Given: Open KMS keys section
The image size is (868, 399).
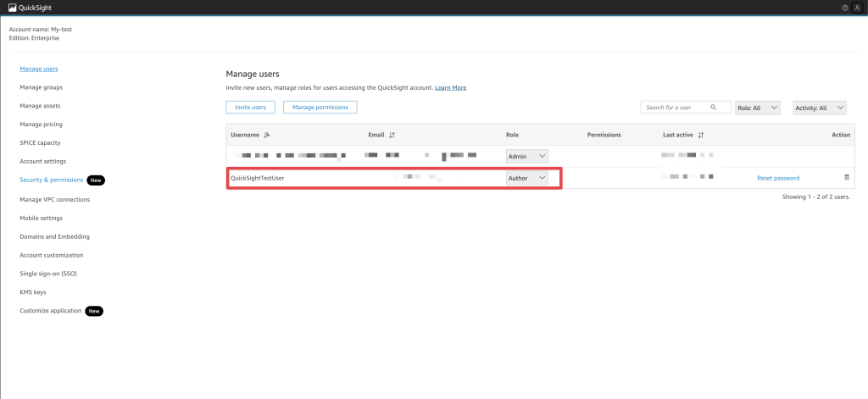Looking at the screenshot, I should click(x=33, y=292).
